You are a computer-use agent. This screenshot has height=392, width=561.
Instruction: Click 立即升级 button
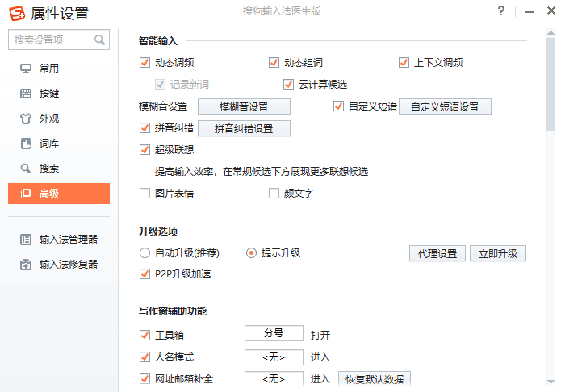click(x=498, y=253)
